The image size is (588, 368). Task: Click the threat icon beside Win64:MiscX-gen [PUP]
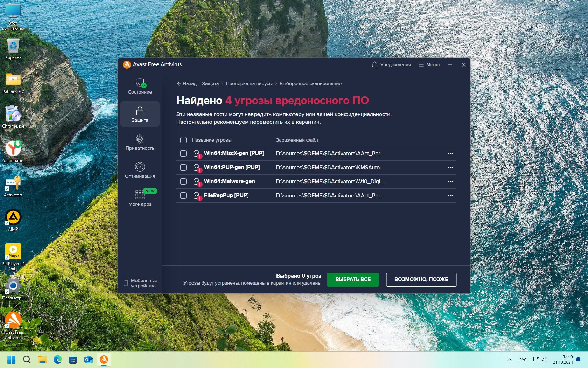pos(197,154)
